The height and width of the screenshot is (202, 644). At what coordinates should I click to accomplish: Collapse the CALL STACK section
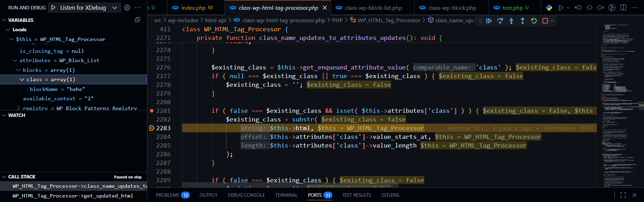click(x=4, y=177)
